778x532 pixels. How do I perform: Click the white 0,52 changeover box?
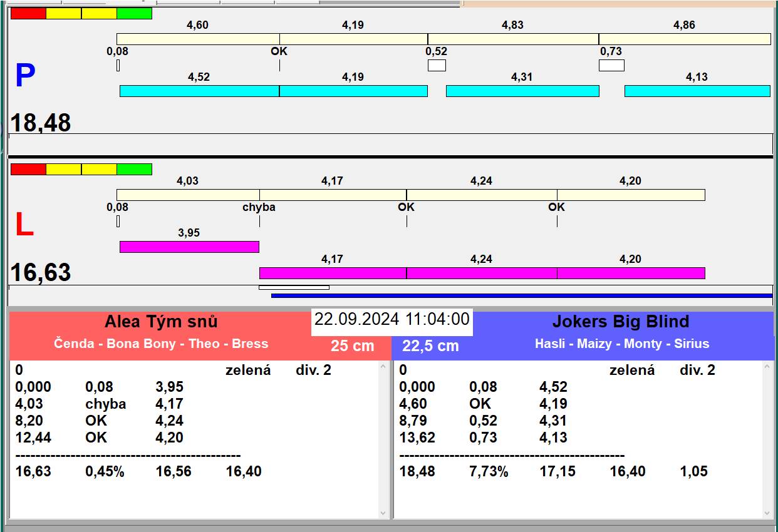click(x=437, y=65)
